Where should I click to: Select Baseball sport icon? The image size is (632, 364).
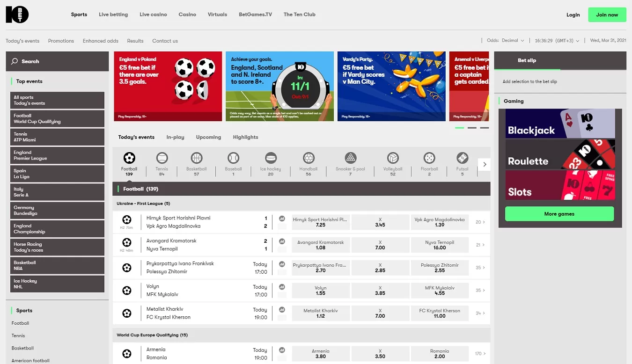coord(233,158)
